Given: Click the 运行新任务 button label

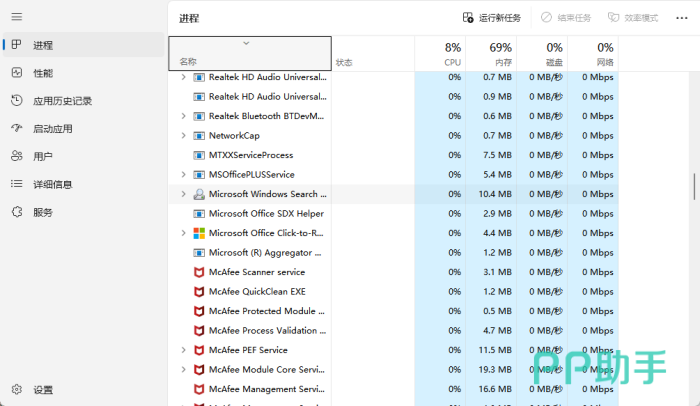Looking at the screenshot, I should click(x=500, y=18).
